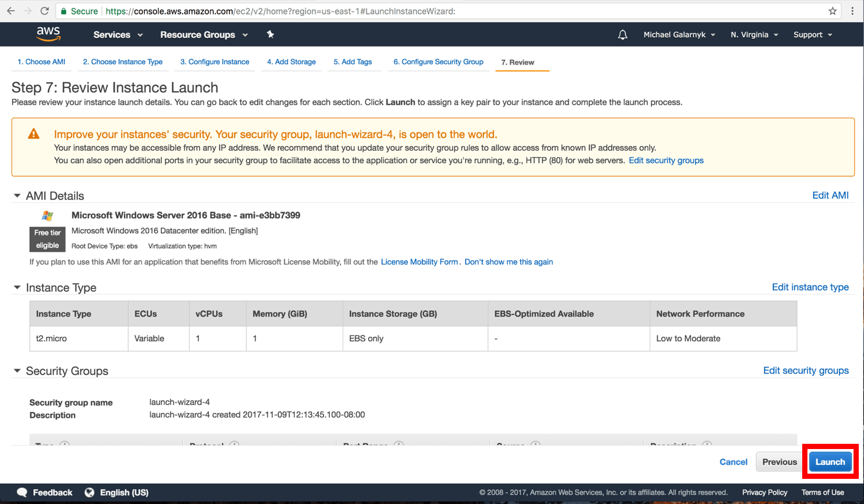
Task: Click the AWS logo to go home
Action: pyautogui.click(x=49, y=34)
